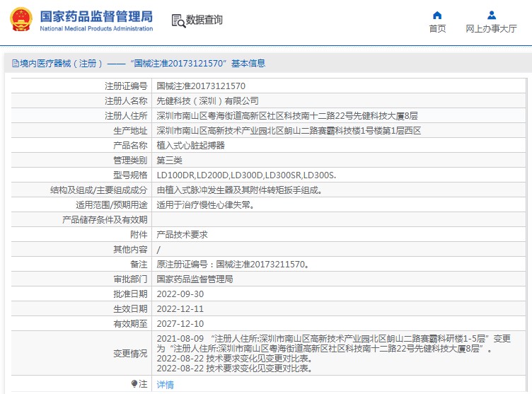The height and width of the screenshot is (394, 532).
Task: Click National Medical Products Administration subtitle
Action: pos(96,28)
